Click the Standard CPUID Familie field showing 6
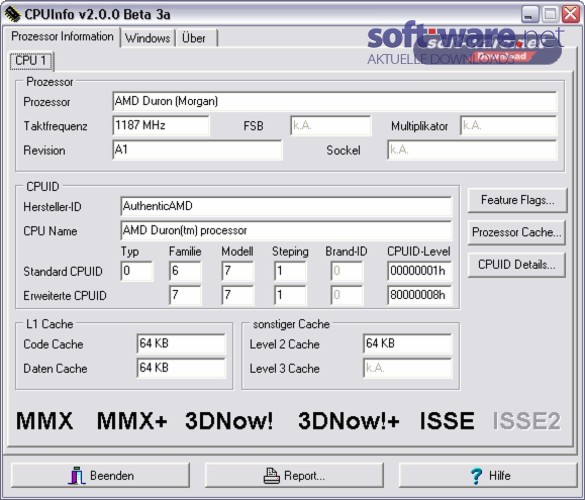585x500 pixels. click(185, 271)
